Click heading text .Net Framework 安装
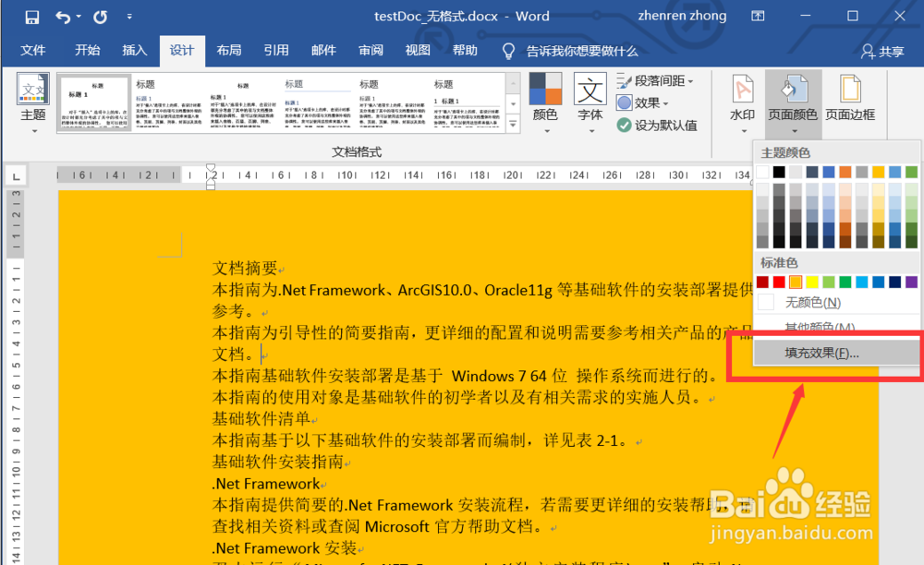924x565 pixels. [x=285, y=548]
